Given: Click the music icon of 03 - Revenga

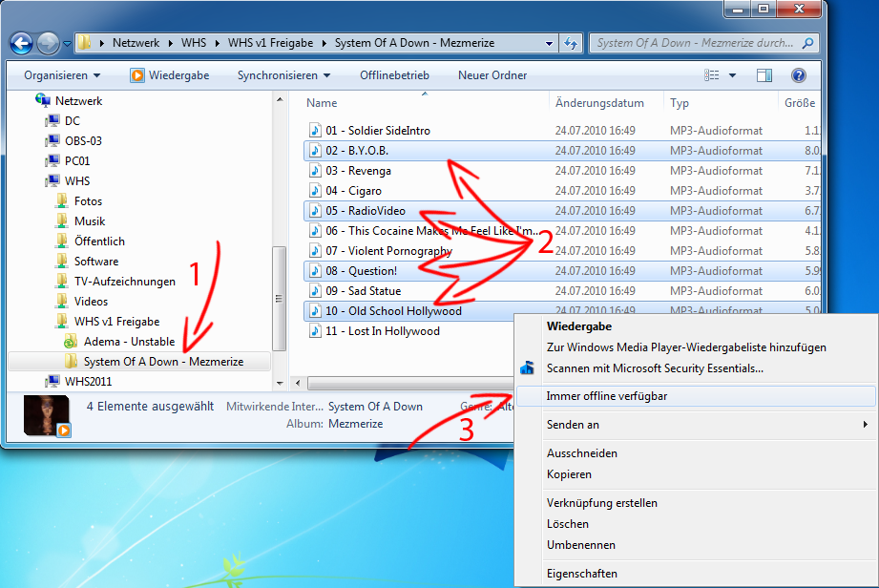Looking at the screenshot, I should pyautogui.click(x=315, y=171).
